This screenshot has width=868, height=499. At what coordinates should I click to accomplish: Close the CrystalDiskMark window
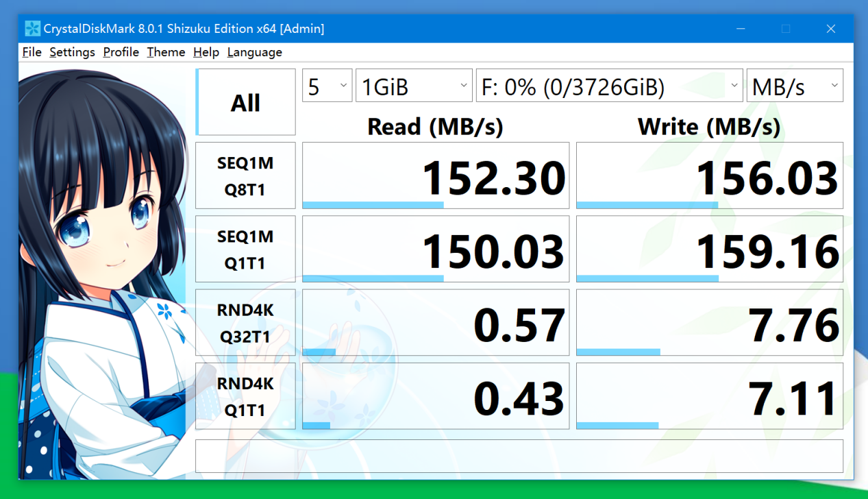(831, 29)
